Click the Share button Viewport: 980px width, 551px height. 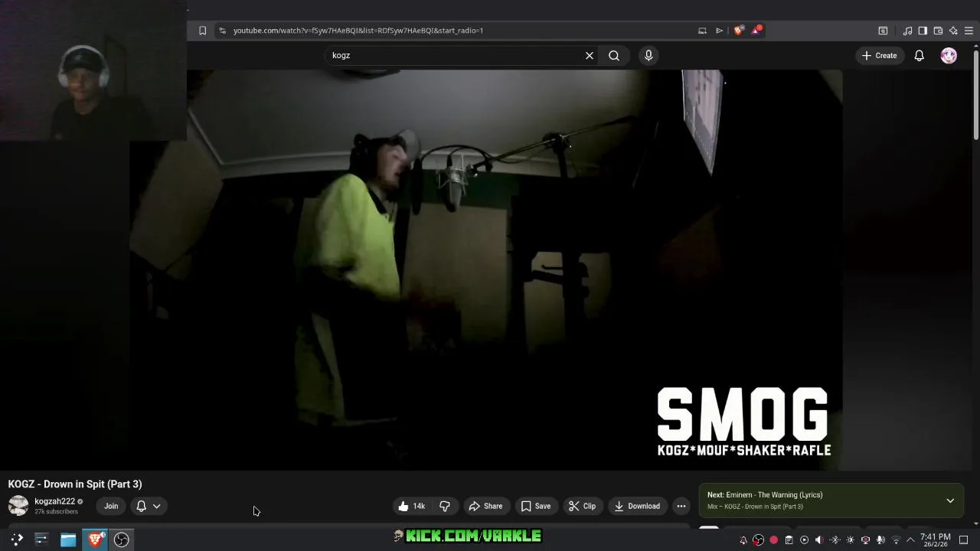click(485, 506)
